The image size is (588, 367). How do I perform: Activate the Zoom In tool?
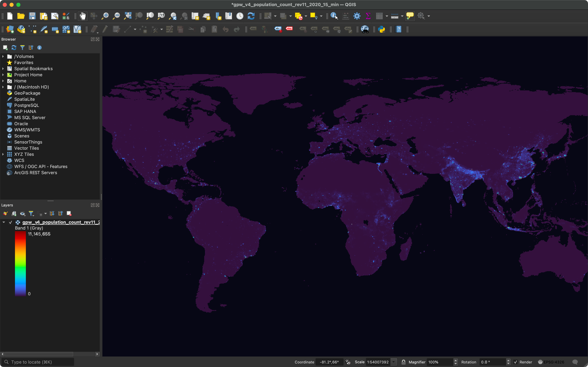point(105,16)
